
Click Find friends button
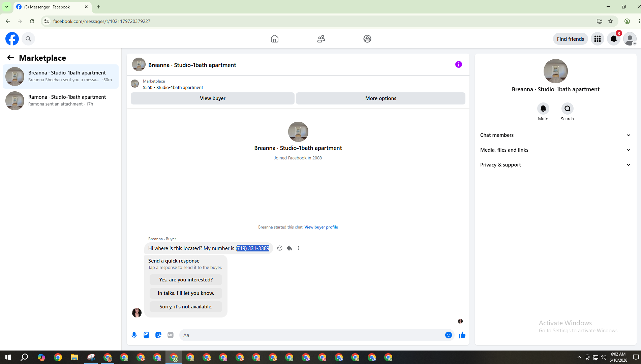pyautogui.click(x=571, y=39)
